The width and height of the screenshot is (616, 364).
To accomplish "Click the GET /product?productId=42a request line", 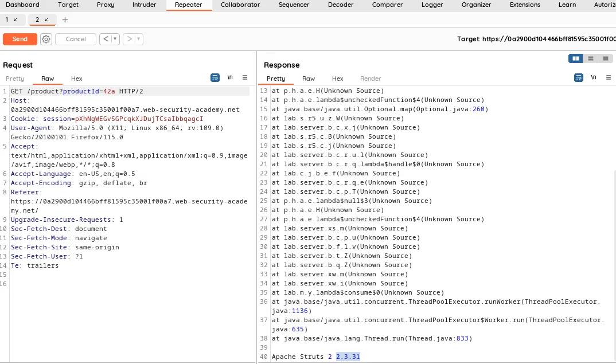I will click(77, 91).
